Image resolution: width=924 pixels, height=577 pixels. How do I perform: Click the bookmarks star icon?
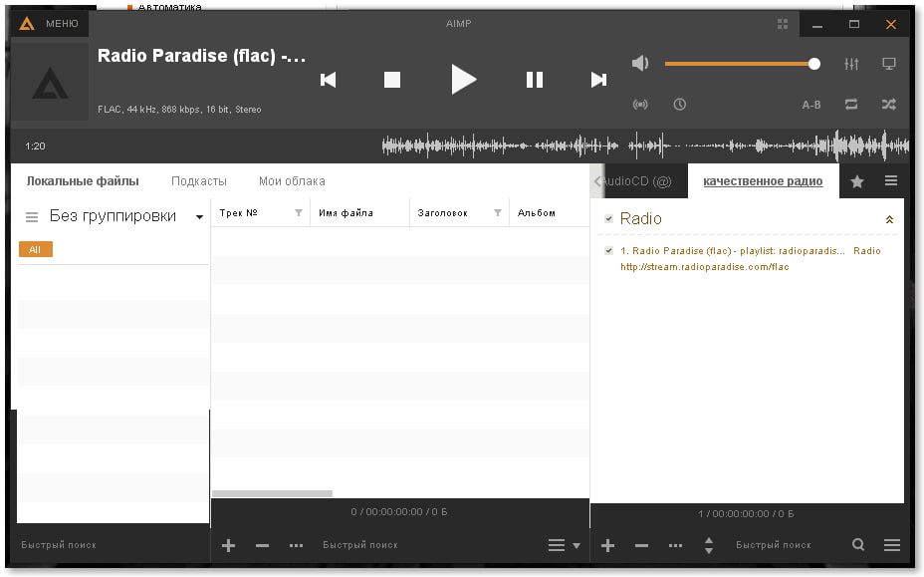click(x=857, y=181)
